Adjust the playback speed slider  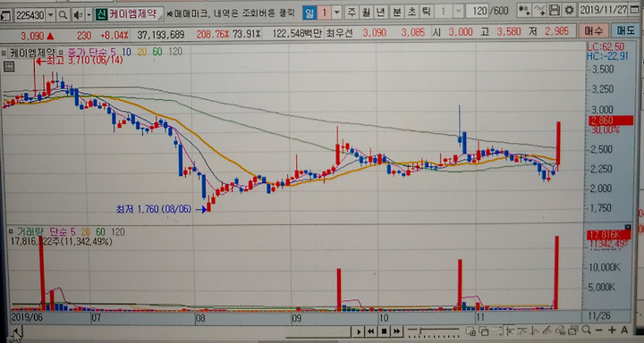click(x=434, y=331)
